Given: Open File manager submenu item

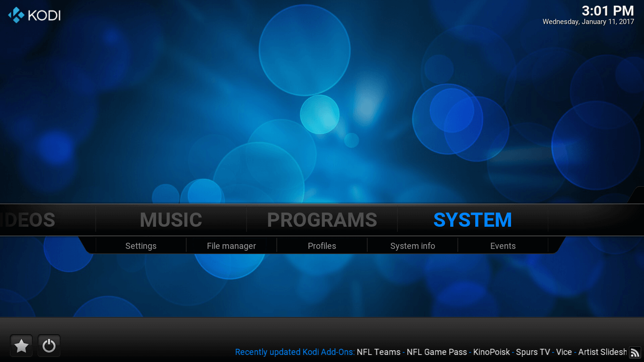Looking at the screenshot, I should tap(231, 246).
